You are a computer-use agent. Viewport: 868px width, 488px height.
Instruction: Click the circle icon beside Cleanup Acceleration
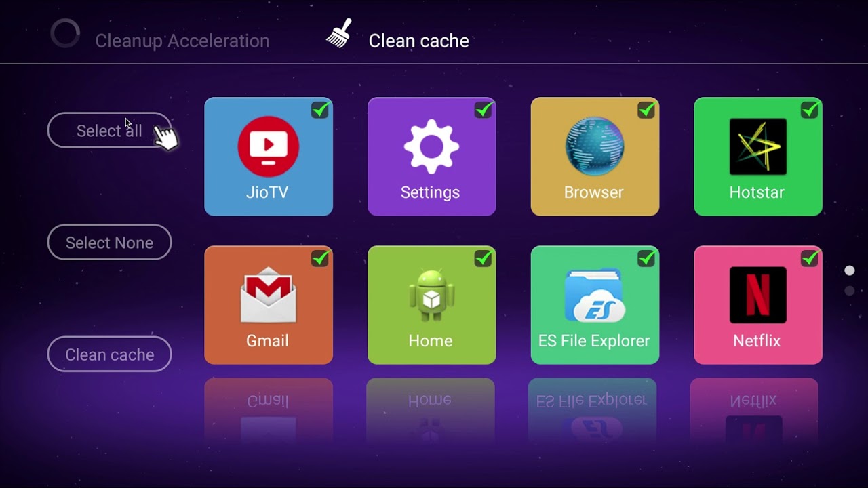[x=66, y=33]
